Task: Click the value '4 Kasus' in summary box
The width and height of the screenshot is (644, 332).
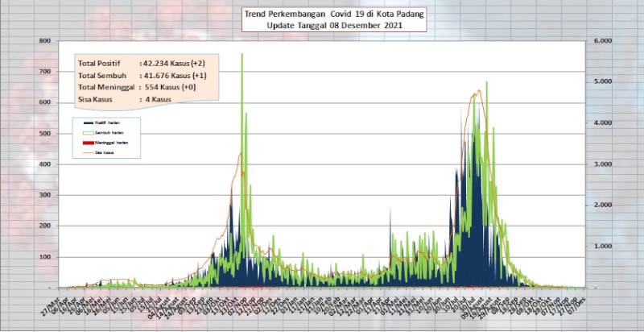Action: [159, 99]
